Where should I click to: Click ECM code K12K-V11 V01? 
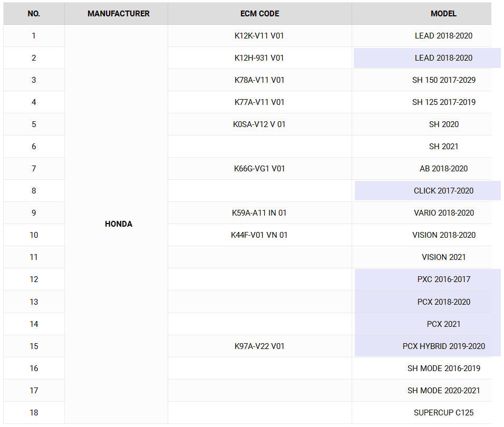point(259,36)
